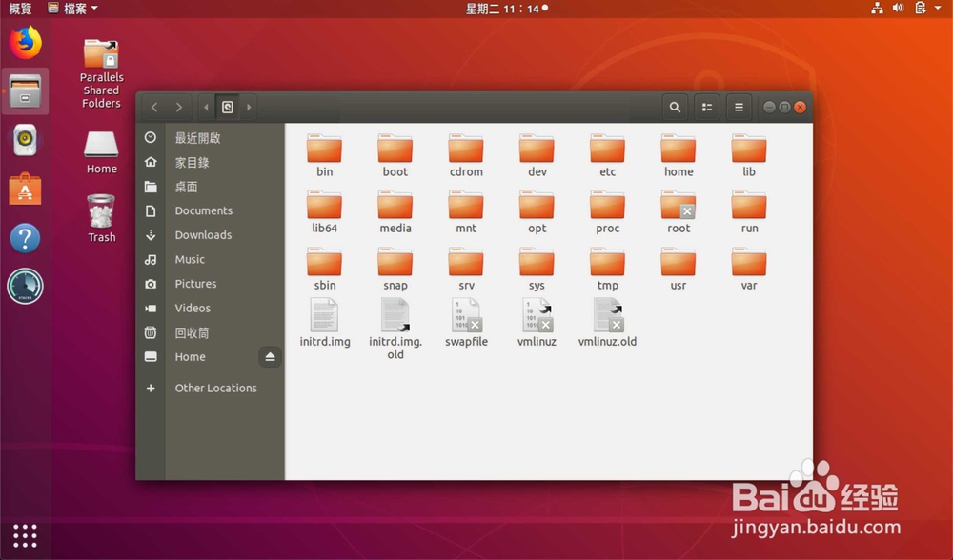
Task: Select the Home drive desktop icon
Action: coord(102,152)
